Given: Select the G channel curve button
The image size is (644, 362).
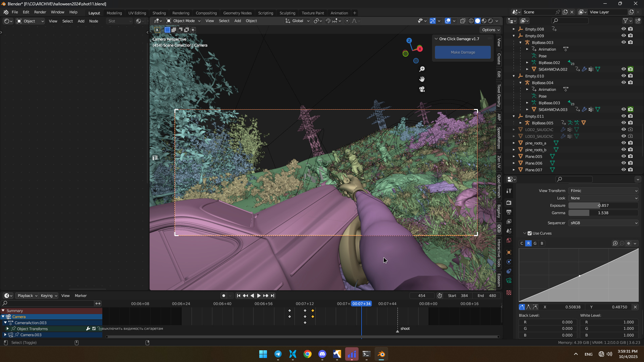Looking at the screenshot, I should [x=535, y=243].
